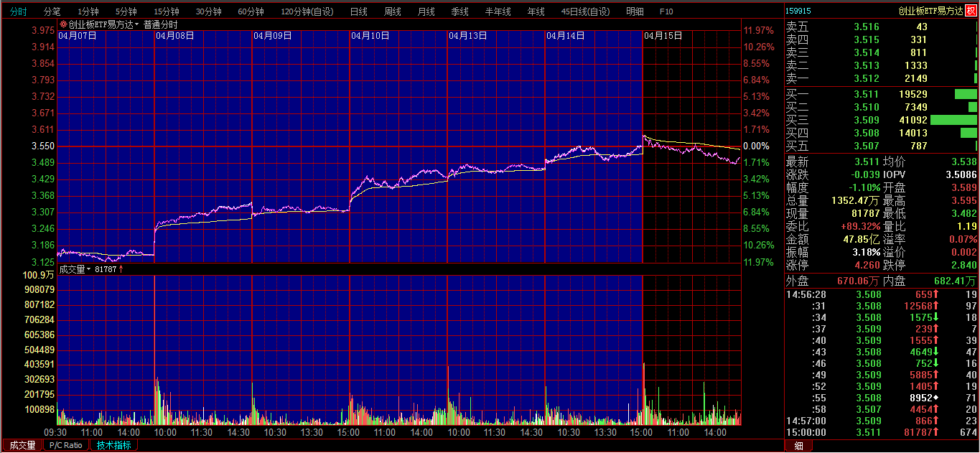This screenshot has height=453, width=980.
Task: Select the 60分钟 period tab
Action: pyautogui.click(x=251, y=11)
